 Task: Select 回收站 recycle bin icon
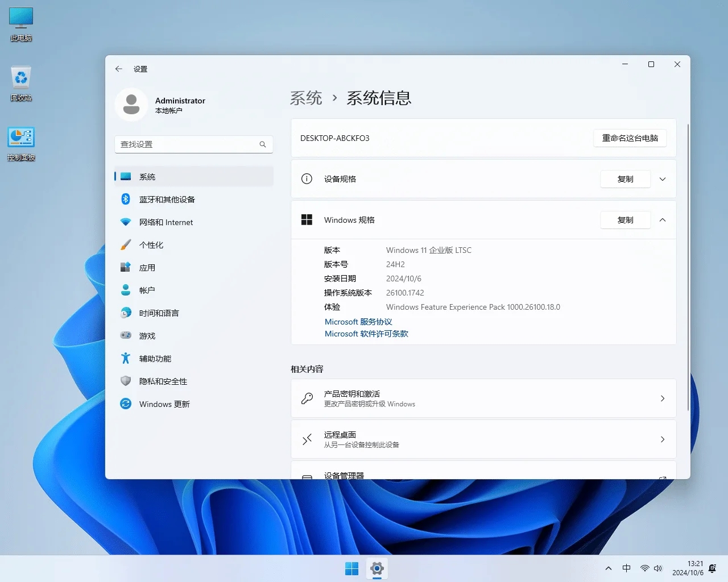[21, 84]
